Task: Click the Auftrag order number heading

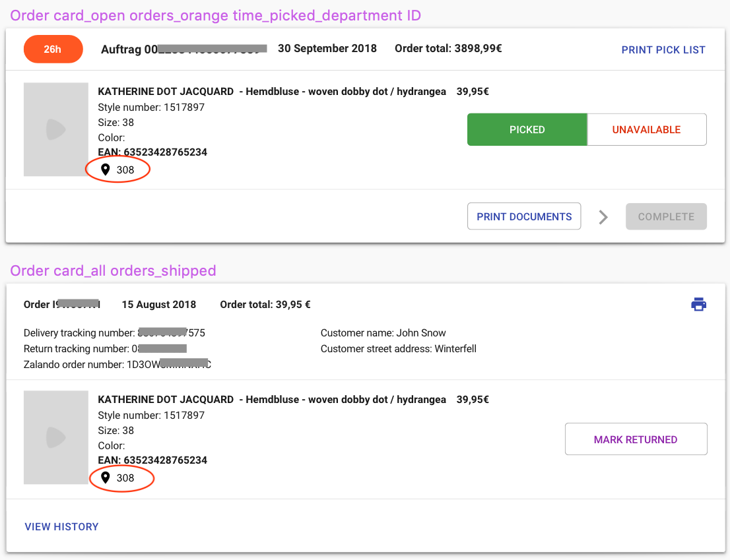Action: (184, 49)
